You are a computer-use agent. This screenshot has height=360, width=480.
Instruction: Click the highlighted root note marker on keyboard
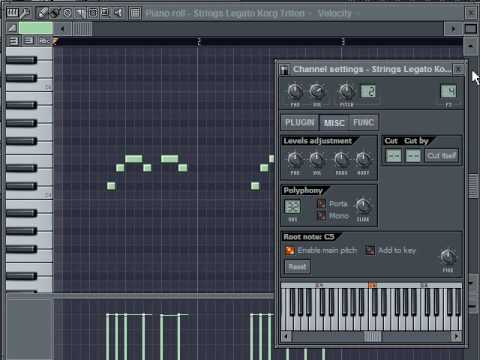372,285
